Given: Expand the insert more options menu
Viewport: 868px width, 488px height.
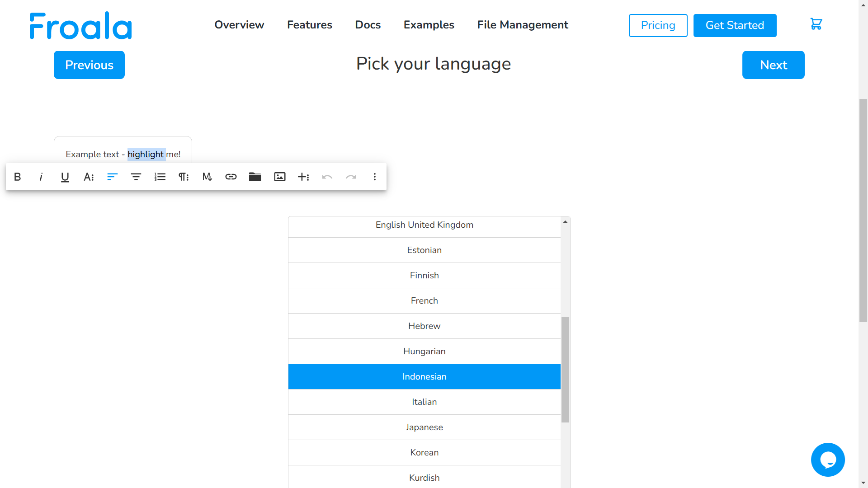Looking at the screenshot, I should (303, 177).
